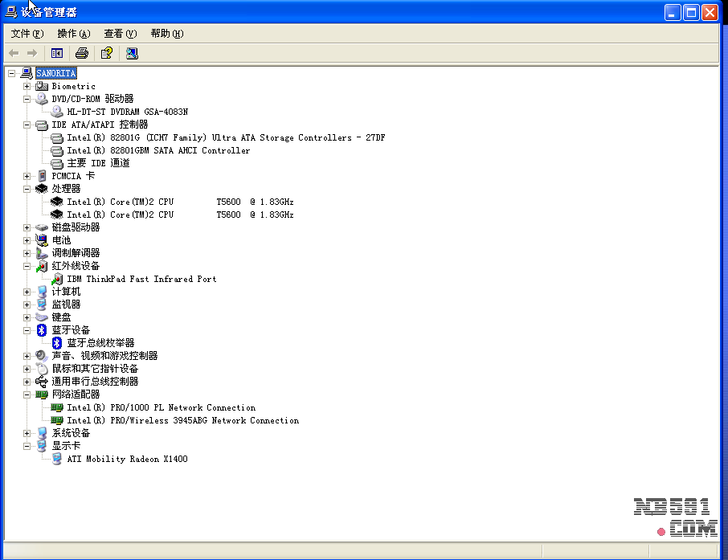Expand the Biometric node
This screenshot has height=560, width=728.
27,86
